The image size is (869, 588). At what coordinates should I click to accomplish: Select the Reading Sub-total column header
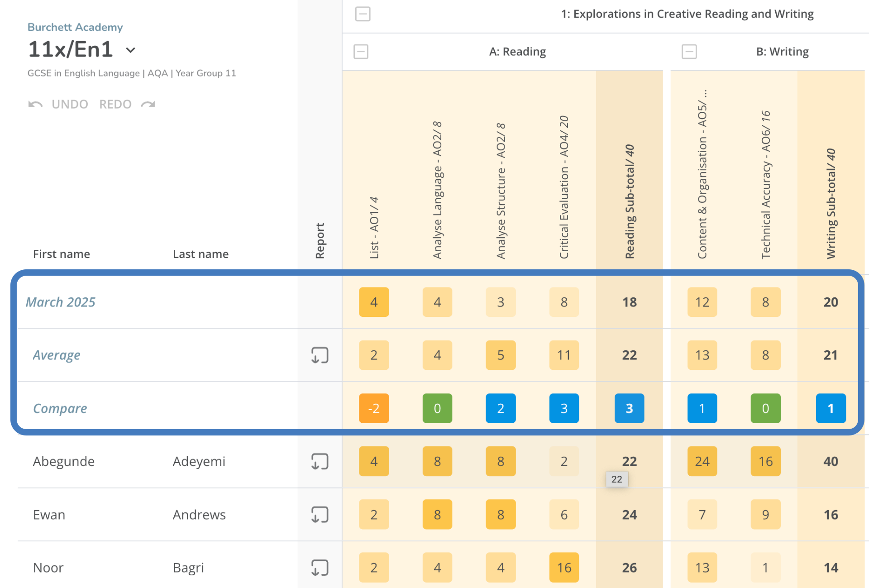[x=630, y=201]
